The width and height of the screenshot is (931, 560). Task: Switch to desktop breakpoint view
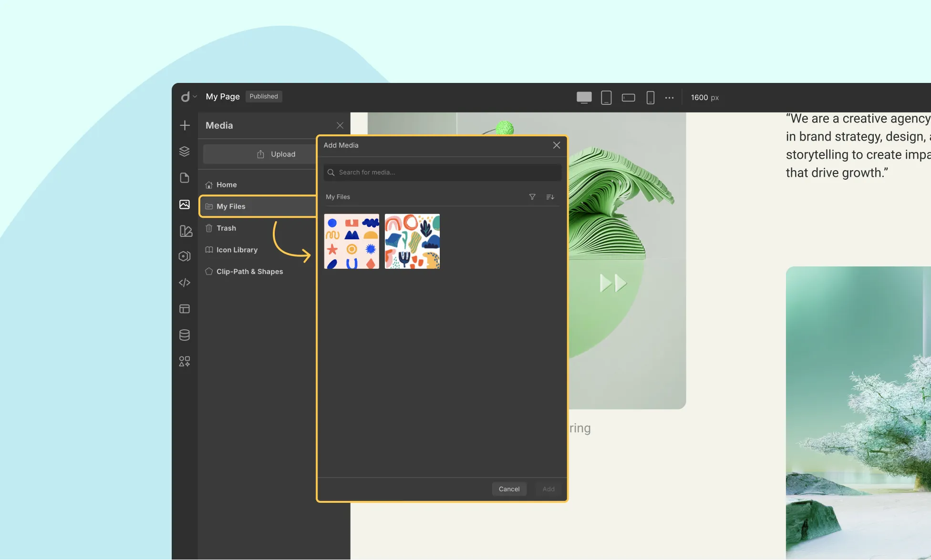pos(584,97)
